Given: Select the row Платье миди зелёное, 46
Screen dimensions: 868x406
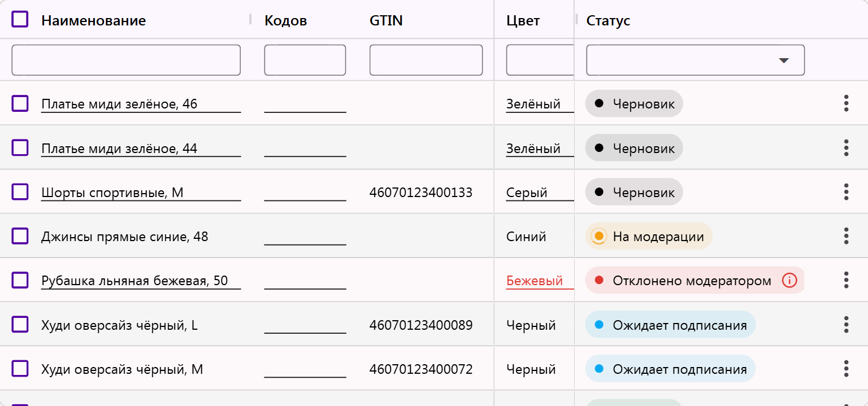Looking at the screenshot, I should (x=20, y=103).
